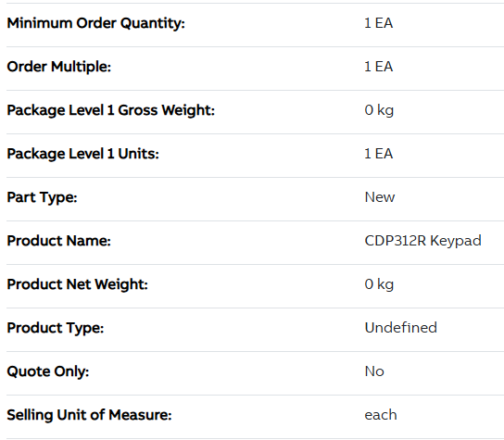Click the Product Type label

click(x=56, y=328)
